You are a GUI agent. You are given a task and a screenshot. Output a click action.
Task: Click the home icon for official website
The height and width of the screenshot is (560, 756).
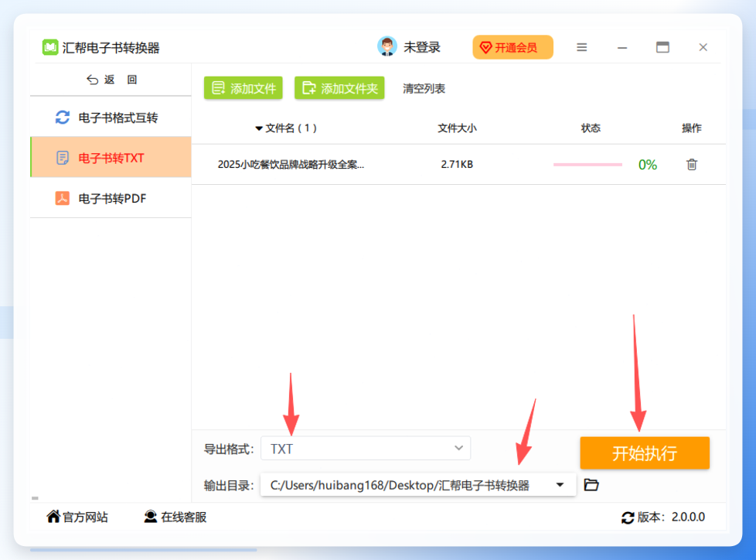point(53,516)
